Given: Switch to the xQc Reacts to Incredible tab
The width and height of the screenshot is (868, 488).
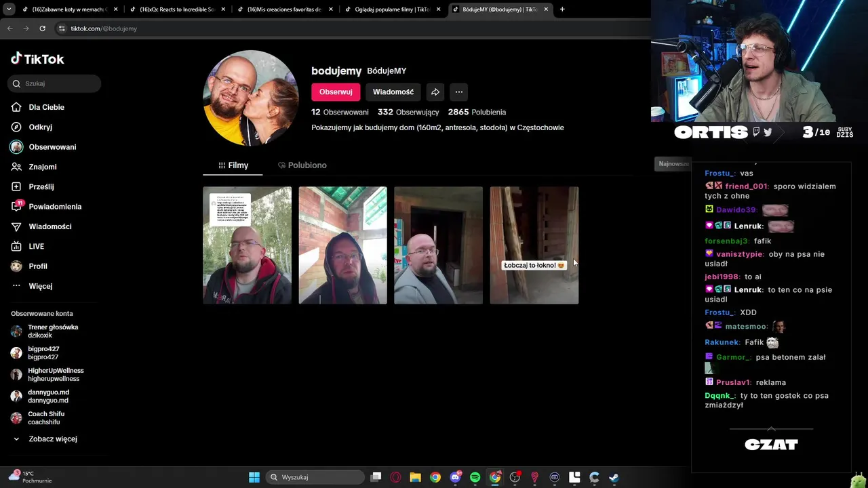Looking at the screenshot, I should coord(176,9).
